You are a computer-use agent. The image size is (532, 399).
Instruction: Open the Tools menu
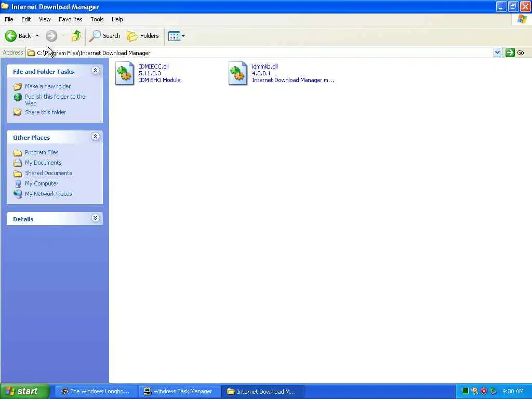click(97, 19)
